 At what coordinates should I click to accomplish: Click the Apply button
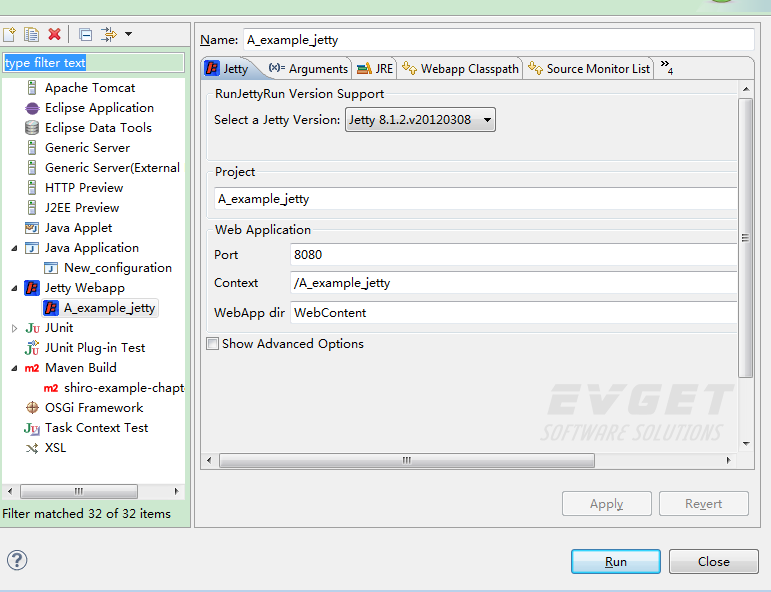607,503
